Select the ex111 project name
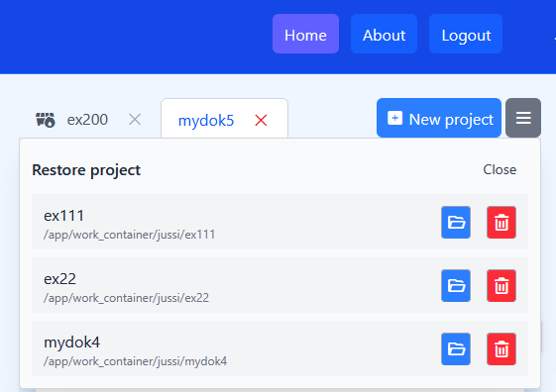Viewport: 556px width, 392px height. pyautogui.click(x=63, y=216)
